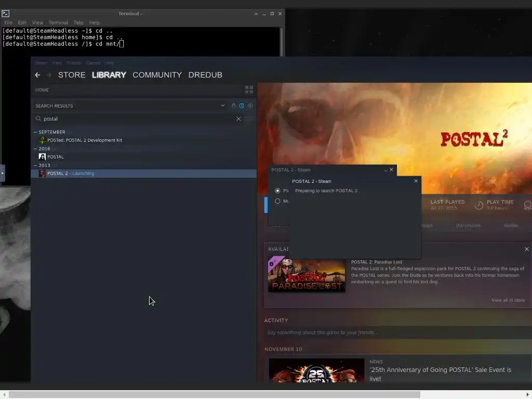Select the second 'Mu' launch option radio
This screenshot has width=532, height=399.
point(277,201)
